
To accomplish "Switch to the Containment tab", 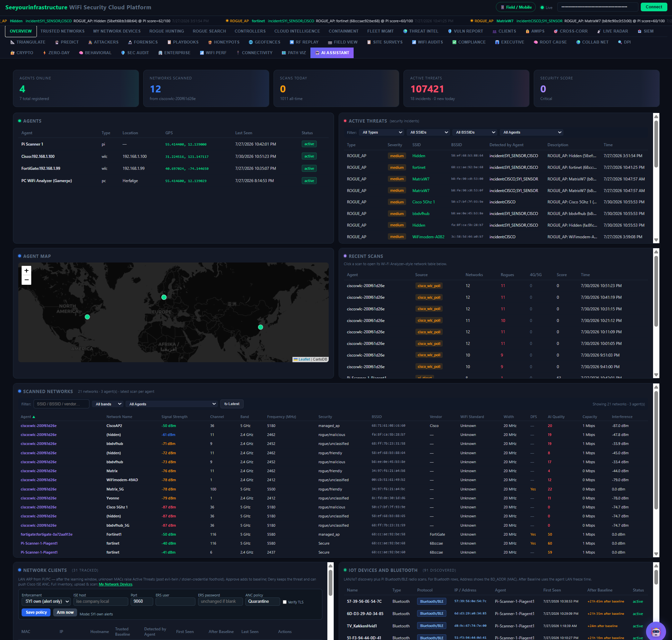I will click(x=344, y=31).
